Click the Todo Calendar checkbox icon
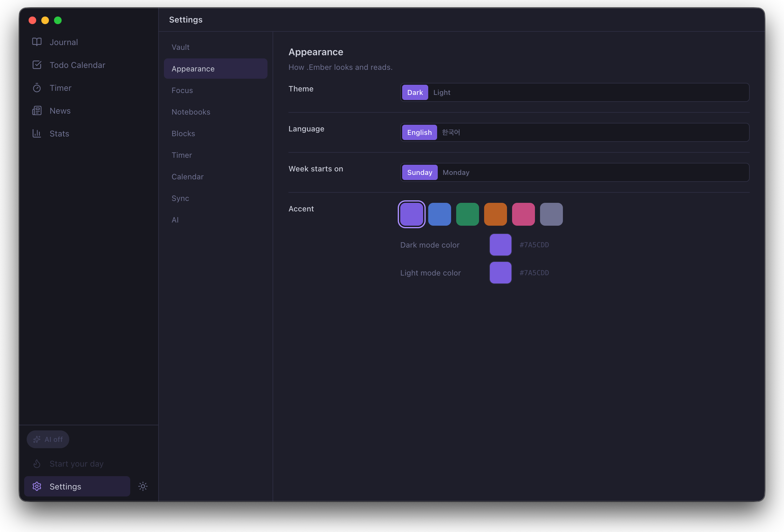Image resolution: width=784 pixels, height=532 pixels. [37, 65]
